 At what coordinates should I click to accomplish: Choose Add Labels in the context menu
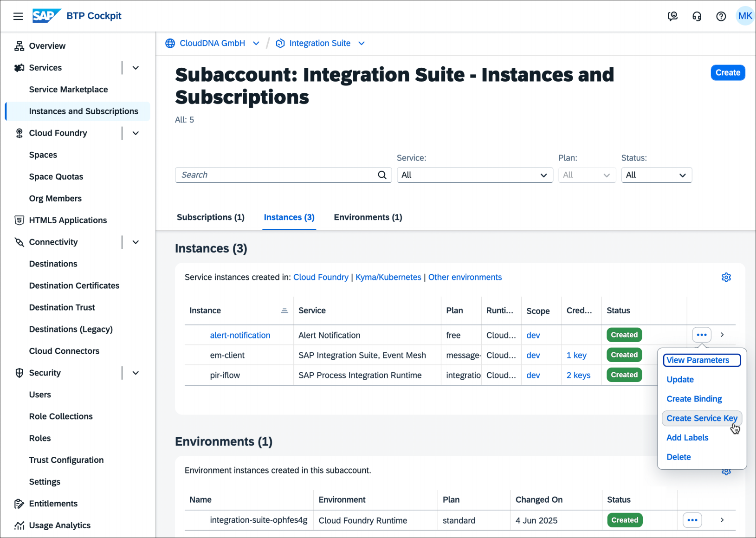click(x=687, y=438)
